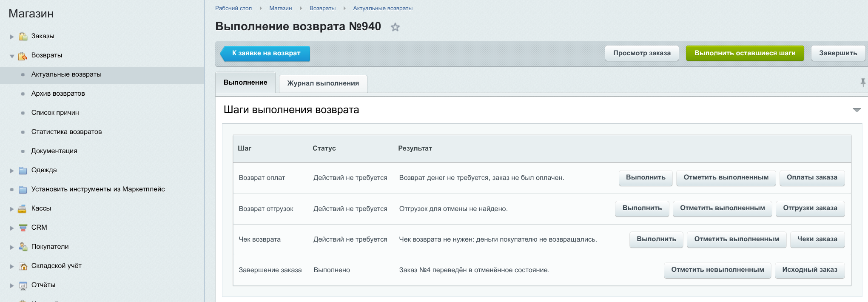Collapse the Шаги выполнения возврата section
Viewport: 868px width, 302px height.
pyautogui.click(x=857, y=110)
